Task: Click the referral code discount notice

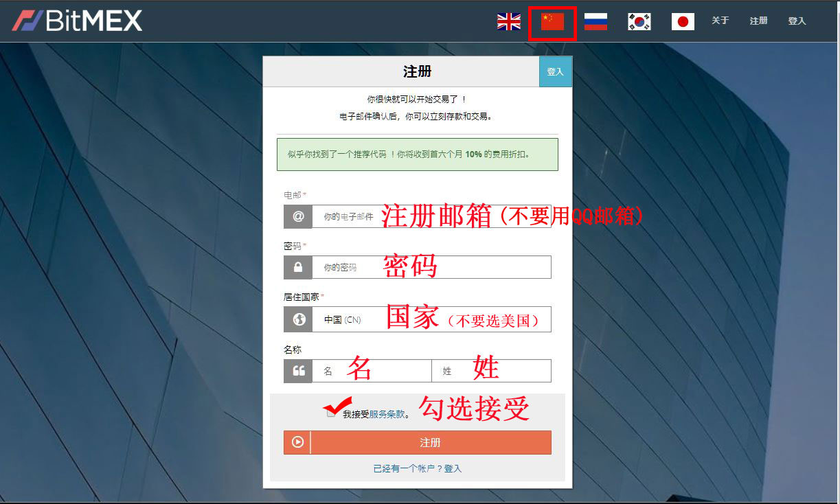Action: point(418,154)
